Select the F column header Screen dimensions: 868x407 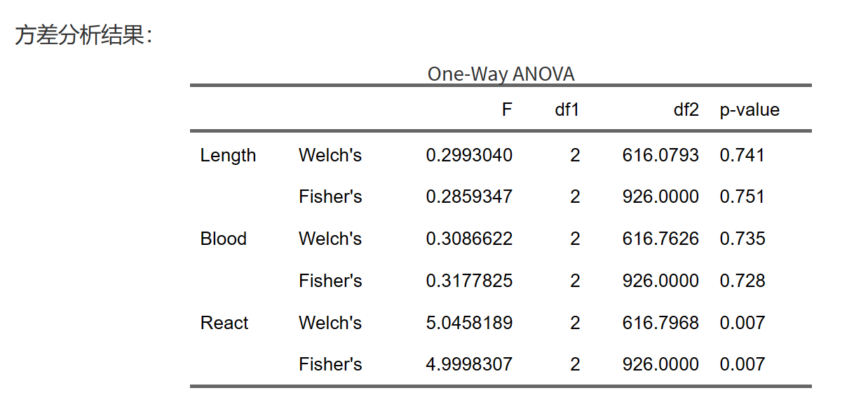[507, 110]
